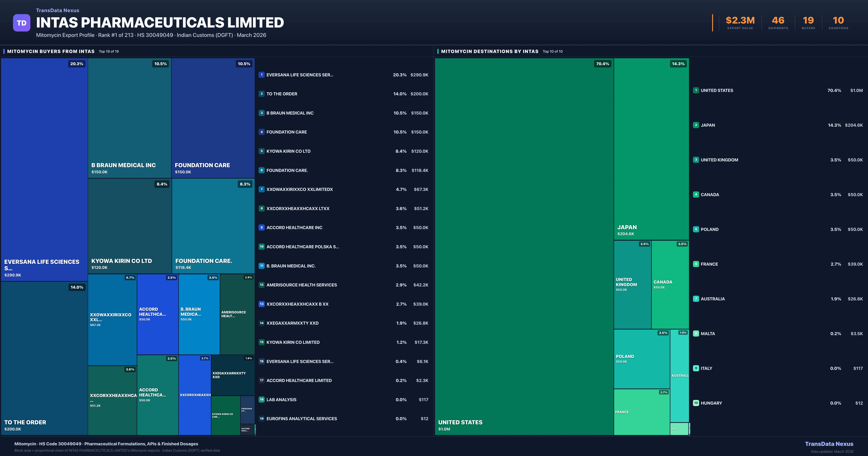The image size is (868, 456).
Task: Click the Eversana Life Sciences treemap tile
Action: [x=44, y=169]
